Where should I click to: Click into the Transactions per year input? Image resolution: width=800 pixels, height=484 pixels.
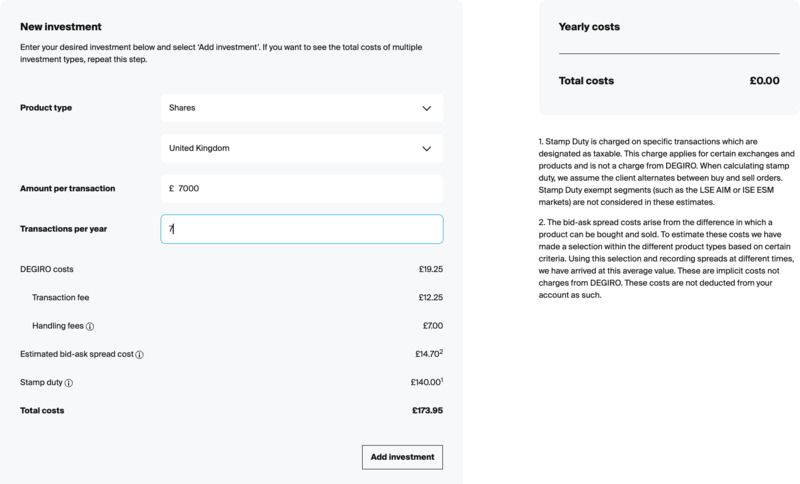302,229
